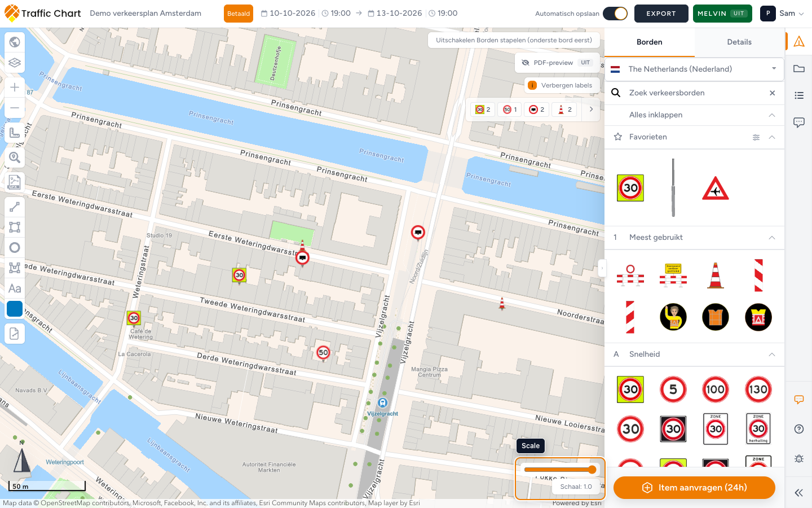812x508 pixels.
Task: Open the blue drawing color swatch
Action: click(x=15, y=309)
